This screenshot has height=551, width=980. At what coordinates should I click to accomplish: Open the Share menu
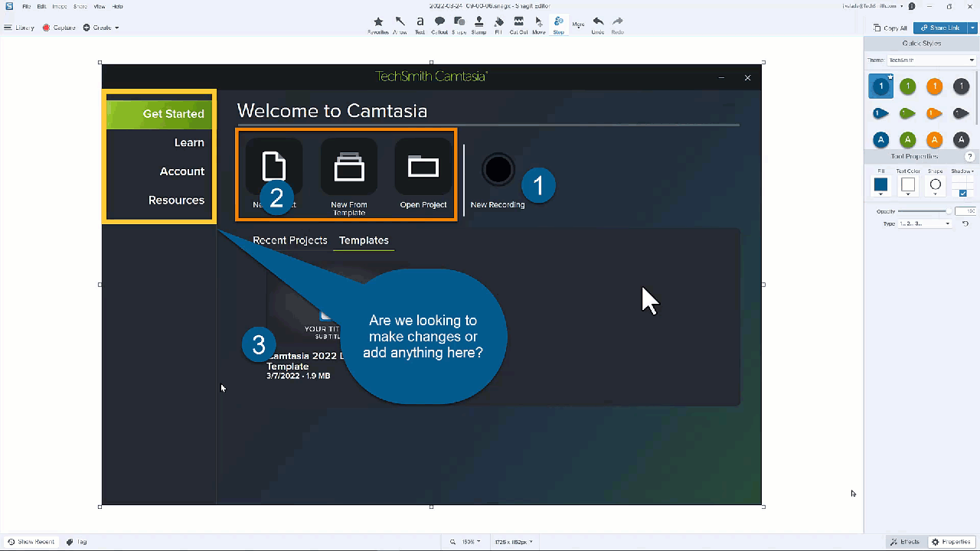80,6
